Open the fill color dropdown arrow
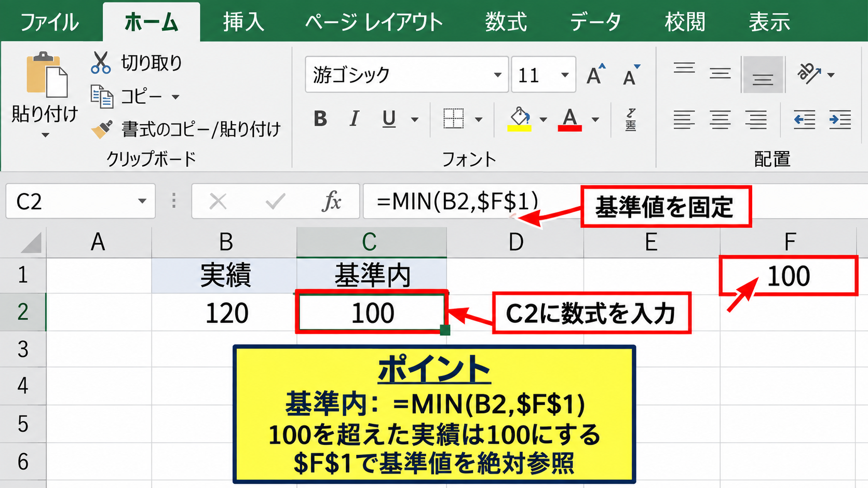The width and height of the screenshot is (868, 488). coord(543,119)
